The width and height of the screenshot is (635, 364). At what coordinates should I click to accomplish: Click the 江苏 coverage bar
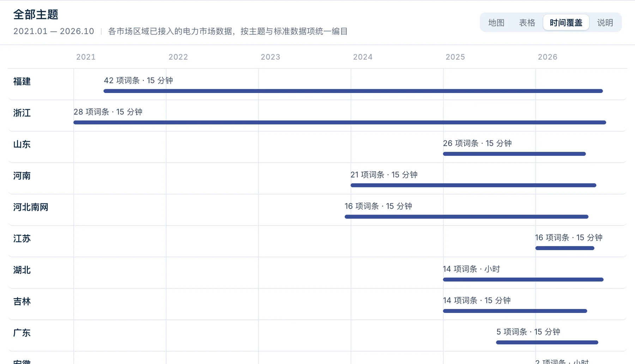click(x=565, y=248)
